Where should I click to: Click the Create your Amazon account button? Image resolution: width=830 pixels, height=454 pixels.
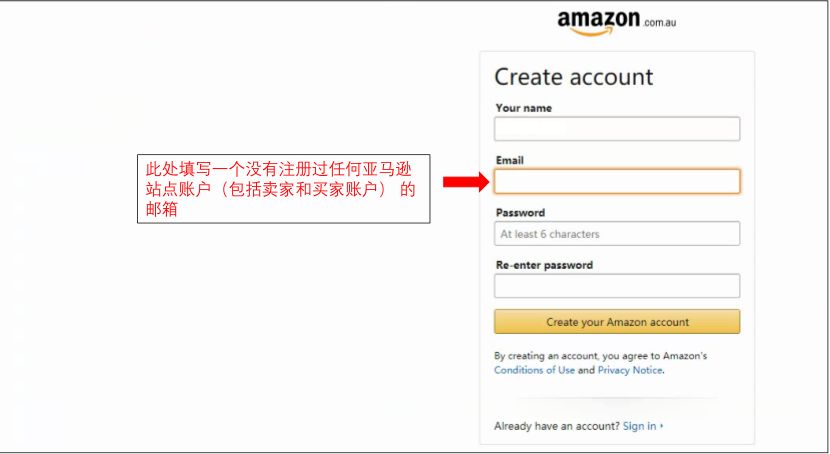(617, 322)
